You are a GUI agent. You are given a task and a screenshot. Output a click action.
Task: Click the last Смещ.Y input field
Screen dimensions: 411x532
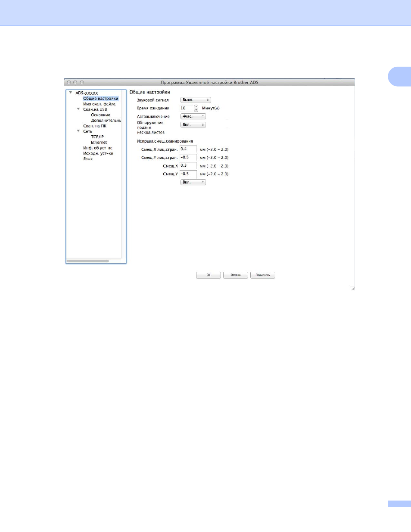pos(188,174)
